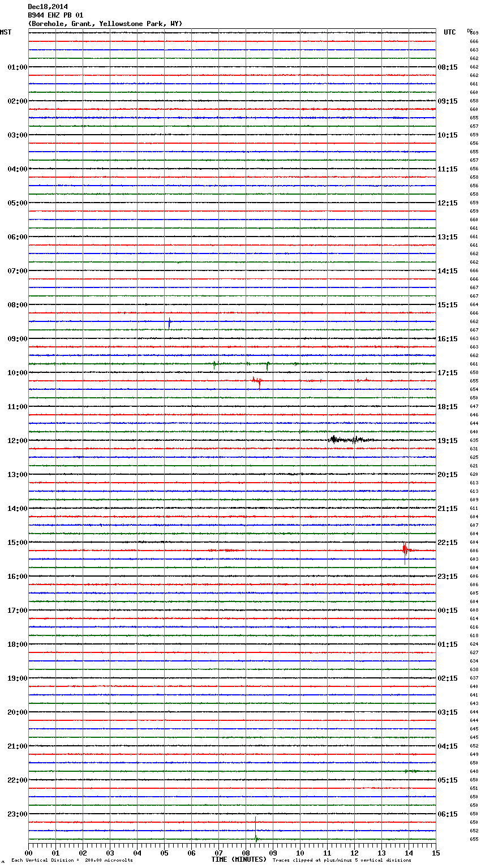Screen dimensions: 481x868
Task: Click the 06 minute tick label on the time axis
Action: (191, 853)
